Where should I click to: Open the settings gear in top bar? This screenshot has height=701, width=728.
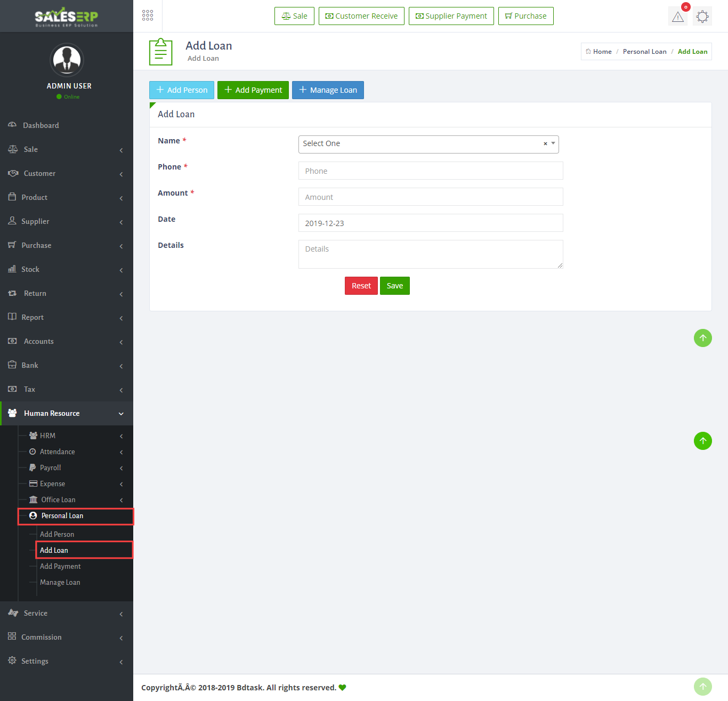click(x=702, y=17)
